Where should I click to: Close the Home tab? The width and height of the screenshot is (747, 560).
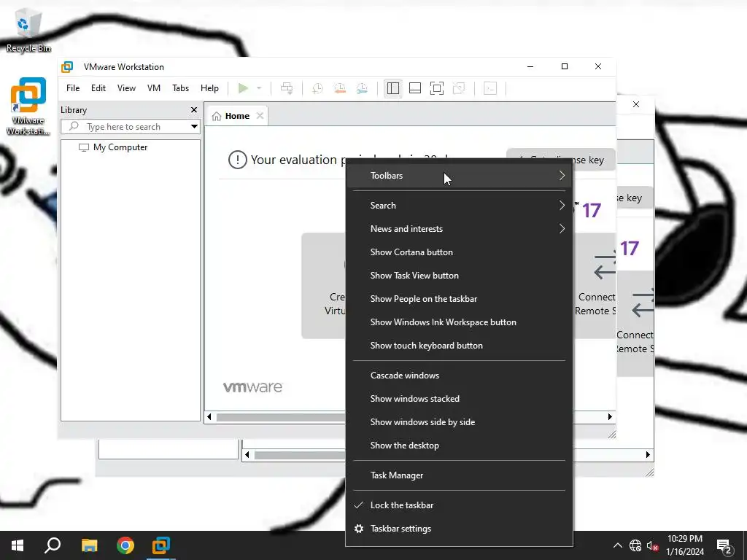(x=260, y=116)
